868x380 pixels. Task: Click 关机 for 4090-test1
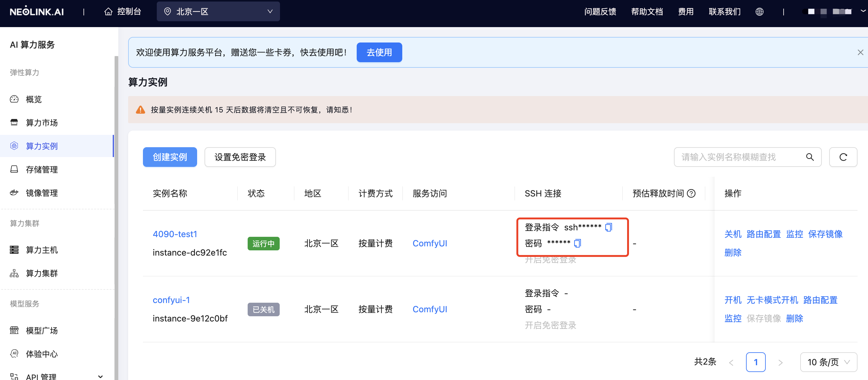pos(733,234)
